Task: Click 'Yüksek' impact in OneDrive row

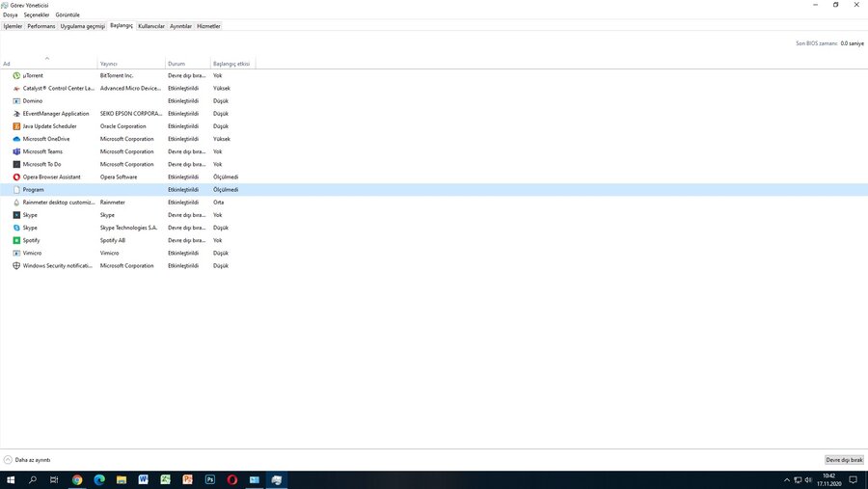Action: 222,139
